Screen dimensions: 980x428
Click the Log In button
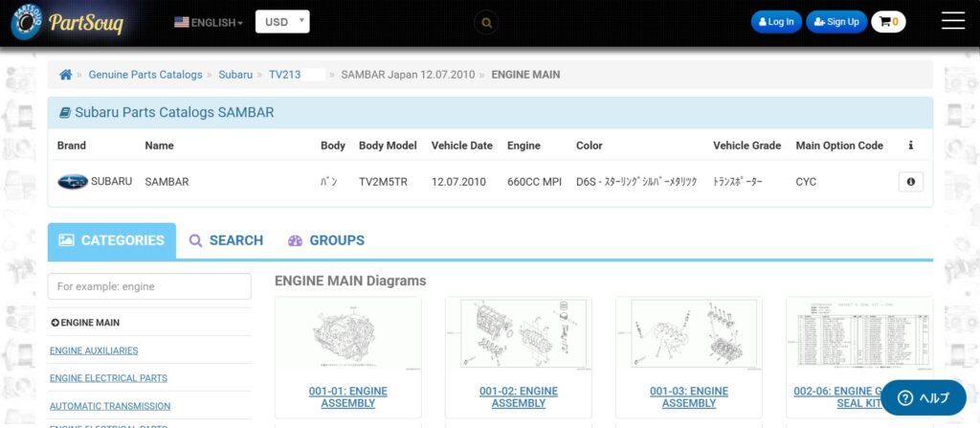coord(775,22)
